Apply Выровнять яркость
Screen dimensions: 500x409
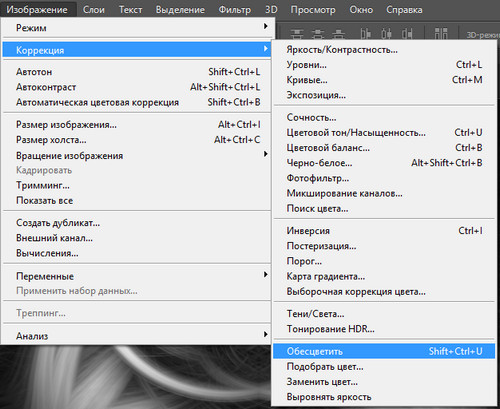point(384,397)
